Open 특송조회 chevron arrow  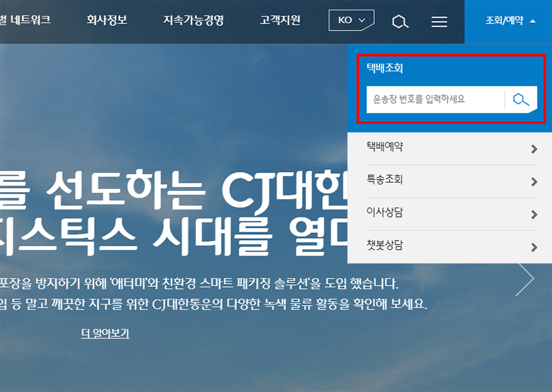[534, 182]
